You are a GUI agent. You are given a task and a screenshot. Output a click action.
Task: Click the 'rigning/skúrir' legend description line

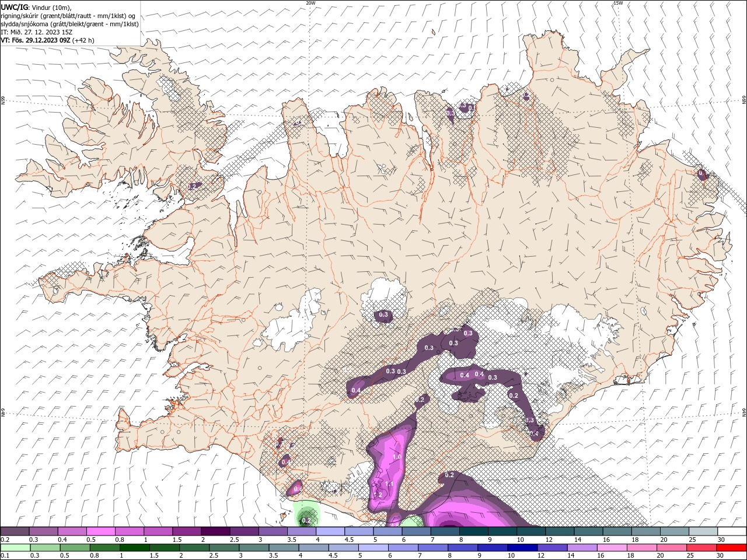tap(68, 16)
